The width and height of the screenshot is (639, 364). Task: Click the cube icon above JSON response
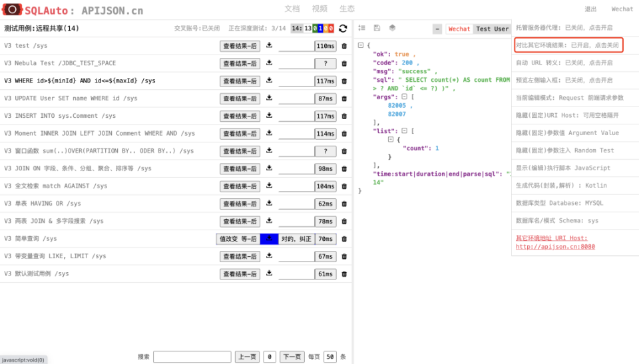click(x=392, y=28)
